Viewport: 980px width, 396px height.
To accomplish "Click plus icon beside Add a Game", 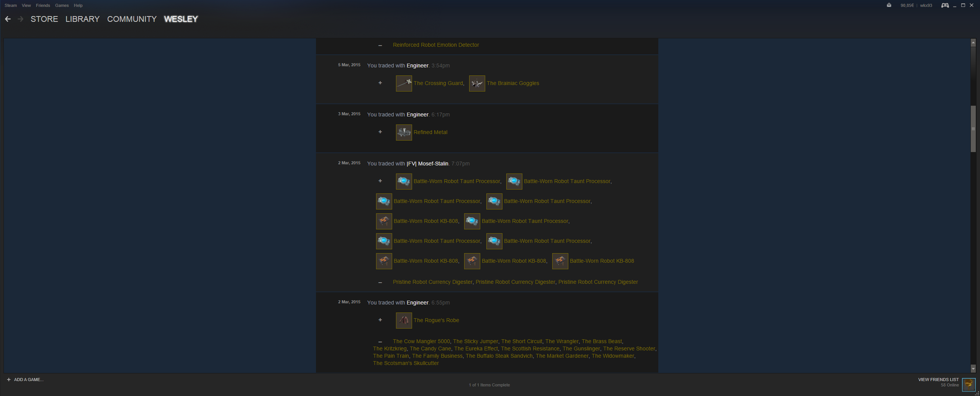I will (x=9, y=380).
